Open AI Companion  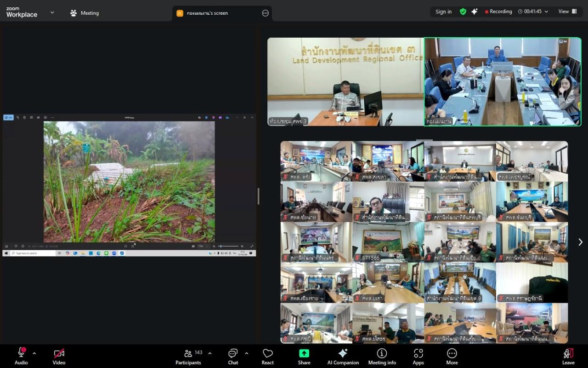(x=343, y=356)
